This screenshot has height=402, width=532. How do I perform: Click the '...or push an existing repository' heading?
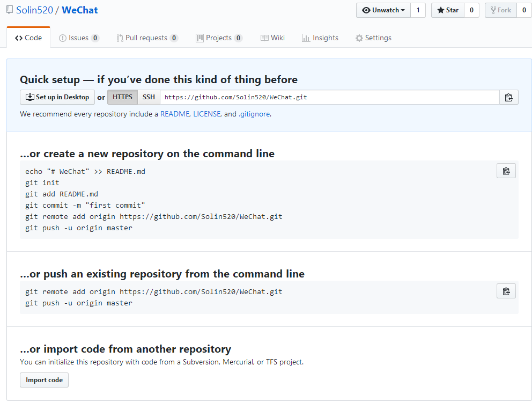(162, 274)
